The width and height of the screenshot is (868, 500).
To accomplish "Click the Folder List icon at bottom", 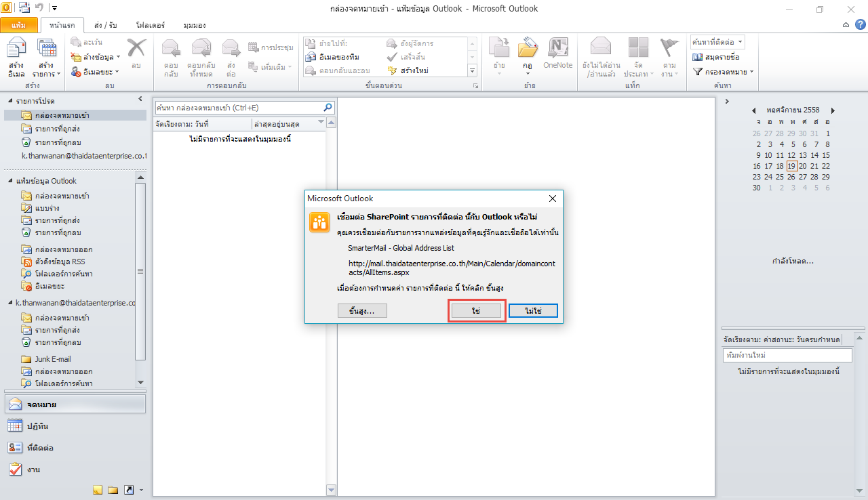I will tap(113, 489).
